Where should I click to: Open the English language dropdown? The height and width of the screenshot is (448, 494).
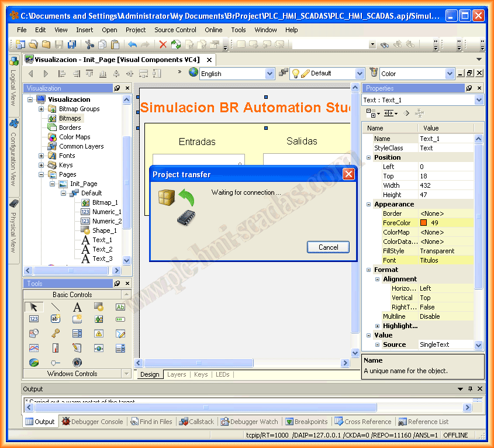[270, 74]
